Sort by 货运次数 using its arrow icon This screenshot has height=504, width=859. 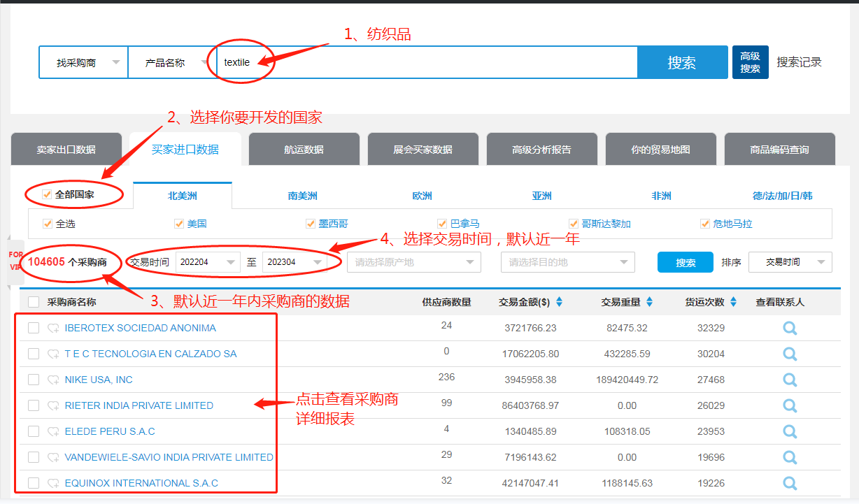733,302
